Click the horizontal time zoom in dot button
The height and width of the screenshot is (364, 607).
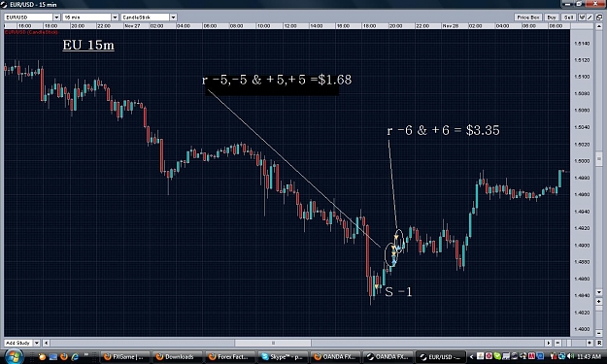pyautogui.click(x=590, y=343)
